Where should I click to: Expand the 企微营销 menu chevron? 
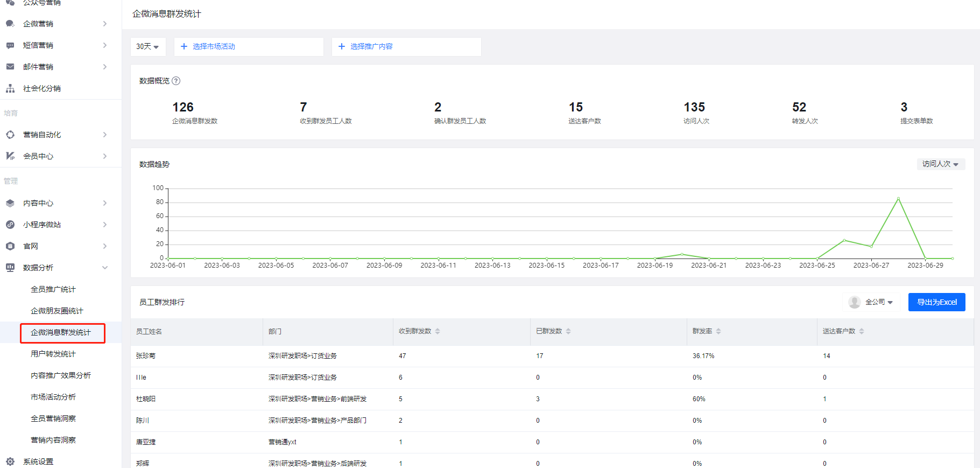(x=105, y=24)
